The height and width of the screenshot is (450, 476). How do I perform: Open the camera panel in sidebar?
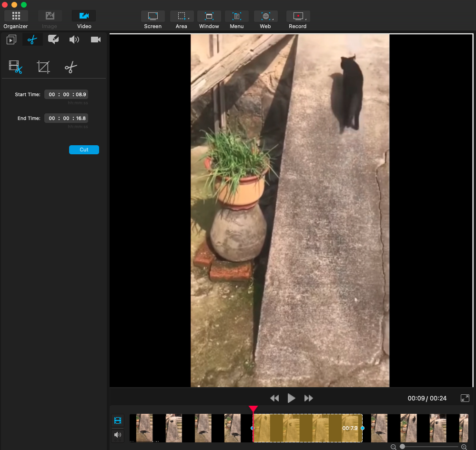point(96,40)
